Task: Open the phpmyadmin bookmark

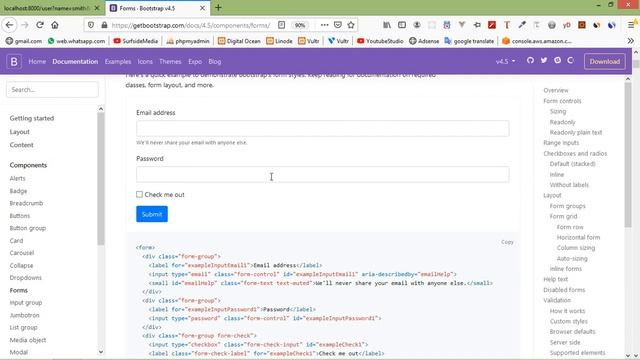Action: 188,41
